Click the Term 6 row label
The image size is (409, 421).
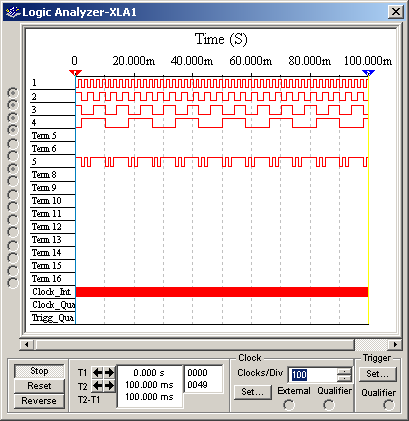pos(44,149)
